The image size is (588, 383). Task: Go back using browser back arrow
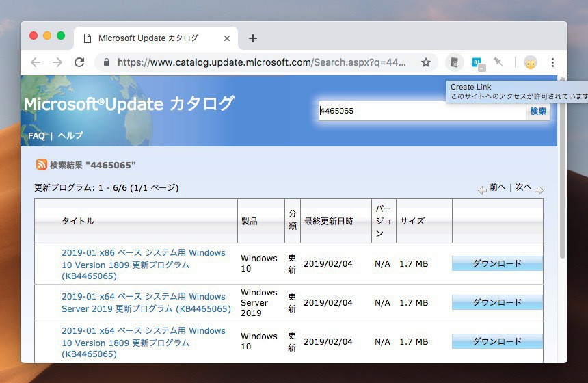(36, 62)
